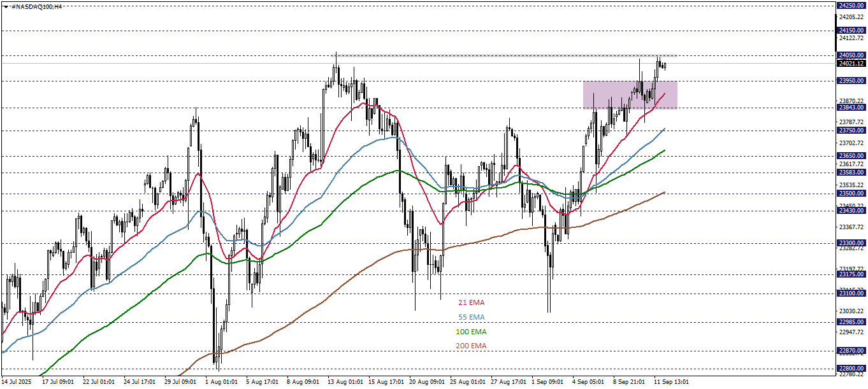Click the 29 Jul 09:01 time label
The image size is (868, 389).
pyautogui.click(x=181, y=382)
